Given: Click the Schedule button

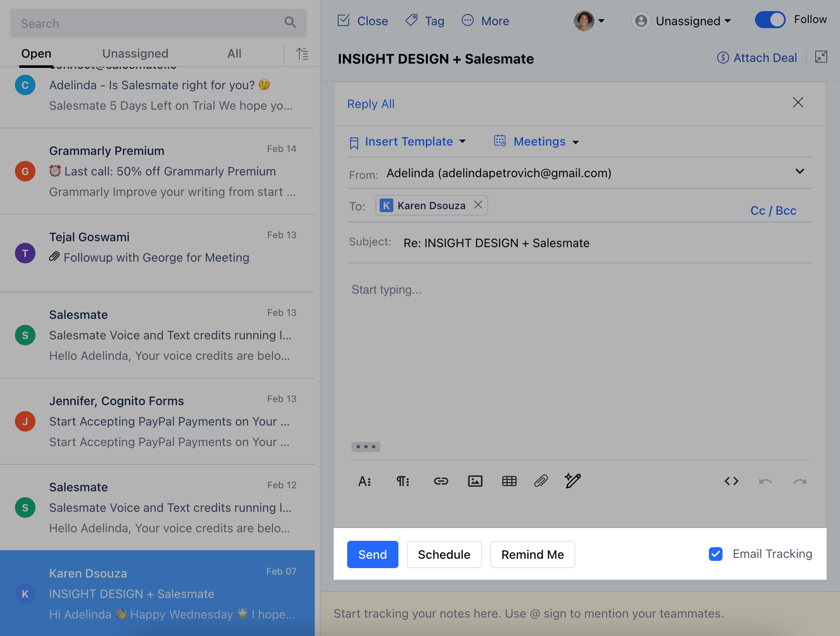Looking at the screenshot, I should (444, 554).
